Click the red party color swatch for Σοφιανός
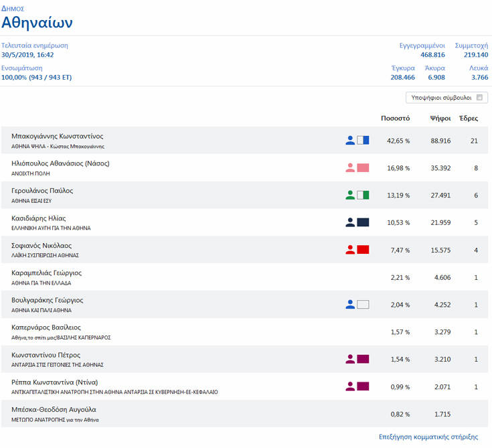Image resolution: width=492 pixels, height=448 pixels. tap(363, 250)
